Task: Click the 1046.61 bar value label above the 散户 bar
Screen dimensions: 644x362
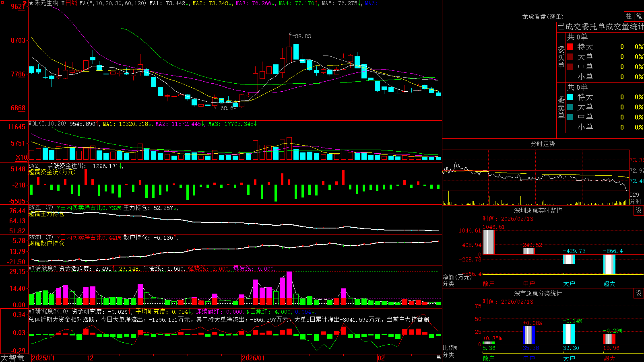Action: click(493, 227)
